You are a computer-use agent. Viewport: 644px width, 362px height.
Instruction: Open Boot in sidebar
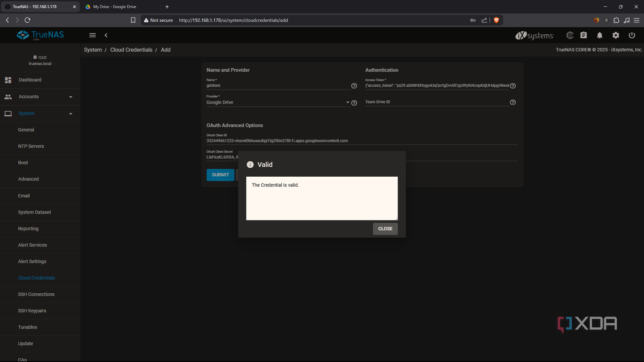point(23,163)
